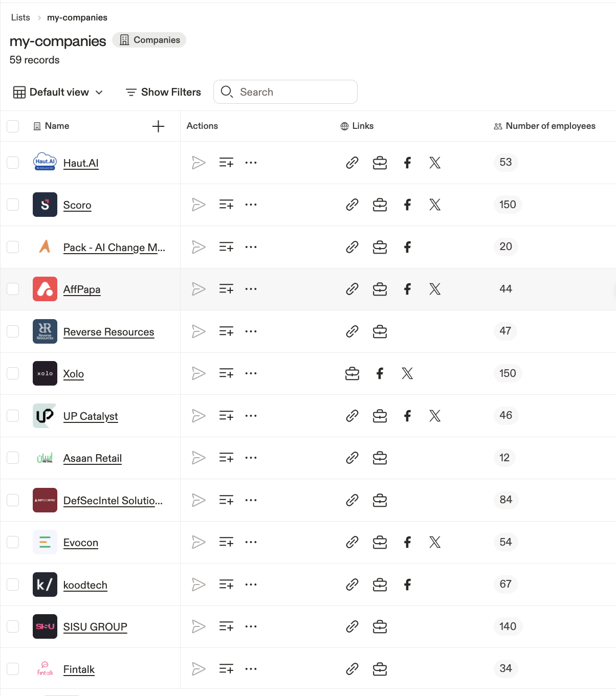The image size is (616, 696).
Task: Open X icon for UP Catalyst
Action: coord(435,416)
